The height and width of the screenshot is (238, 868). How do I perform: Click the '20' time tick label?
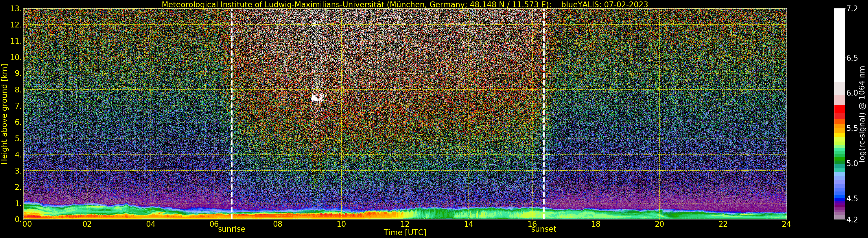pos(659,224)
